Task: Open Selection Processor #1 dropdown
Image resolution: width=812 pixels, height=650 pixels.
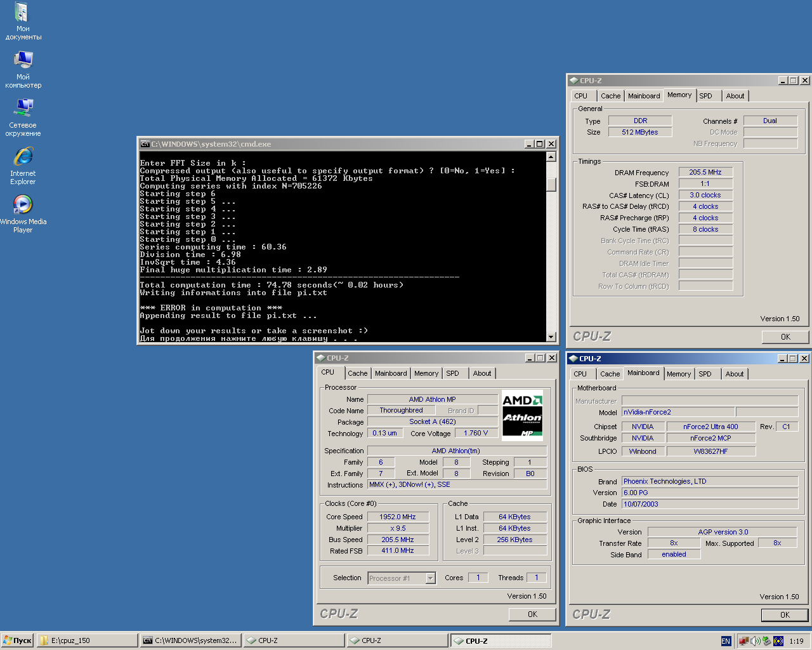Action: pyautogui.click(x=431, y=578)
